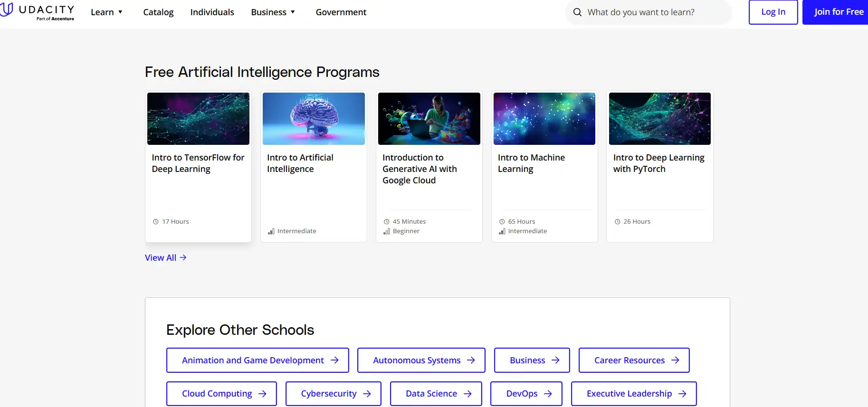This screenshot has width=868, height=407.
Task: Click title 'Intro to Machine Learning'
Action: tap(531, 163)
